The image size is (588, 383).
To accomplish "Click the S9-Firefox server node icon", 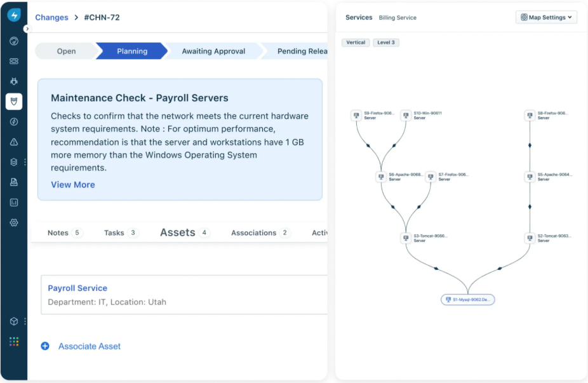I will 356,116.
